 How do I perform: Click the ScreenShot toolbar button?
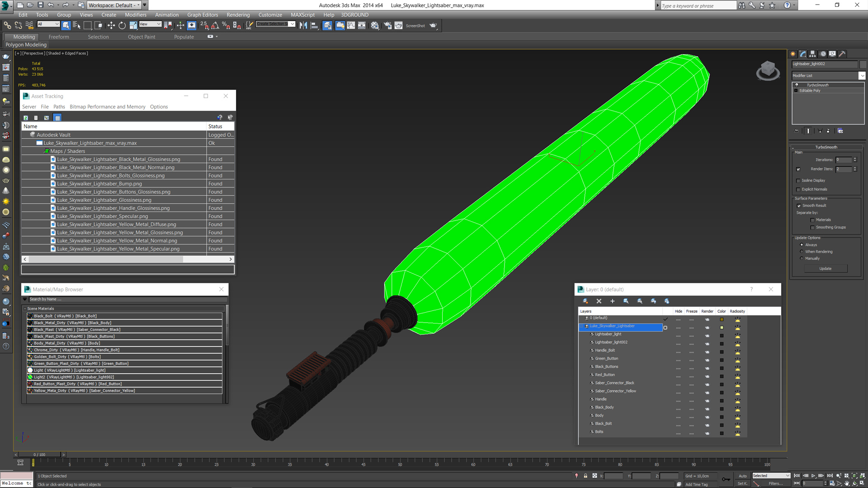(x=415, y=26)
